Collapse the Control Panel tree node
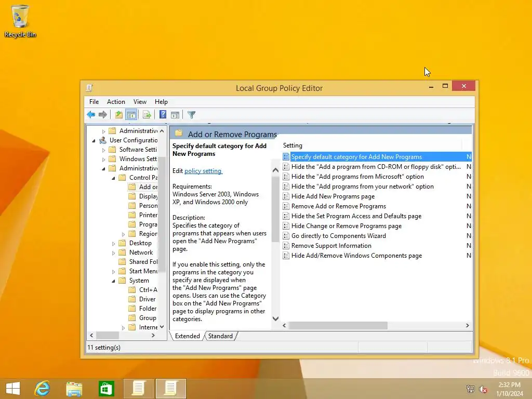The height and width of the screenshot is (399, 532). coord(114,178)
